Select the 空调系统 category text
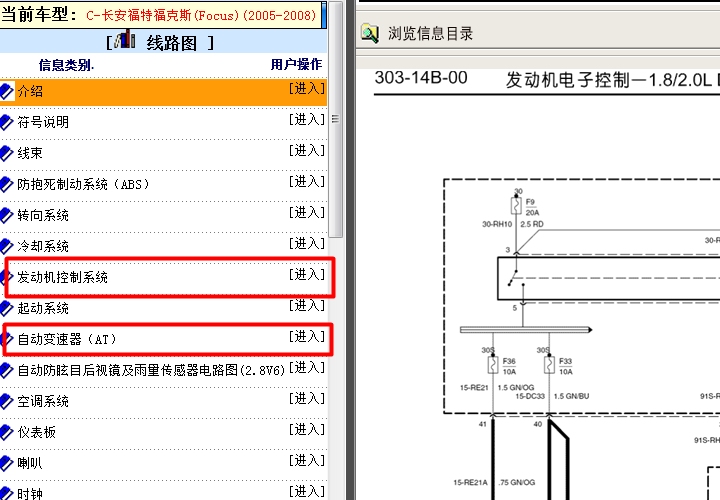This screenshot has height=500, width=720. pos(43,401)
